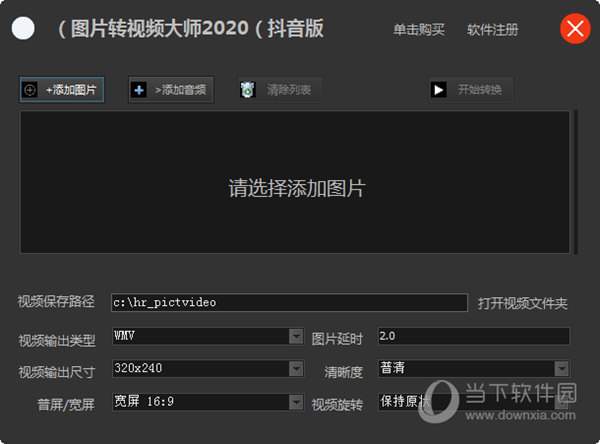Click the video save path input field

click(289, 302)
